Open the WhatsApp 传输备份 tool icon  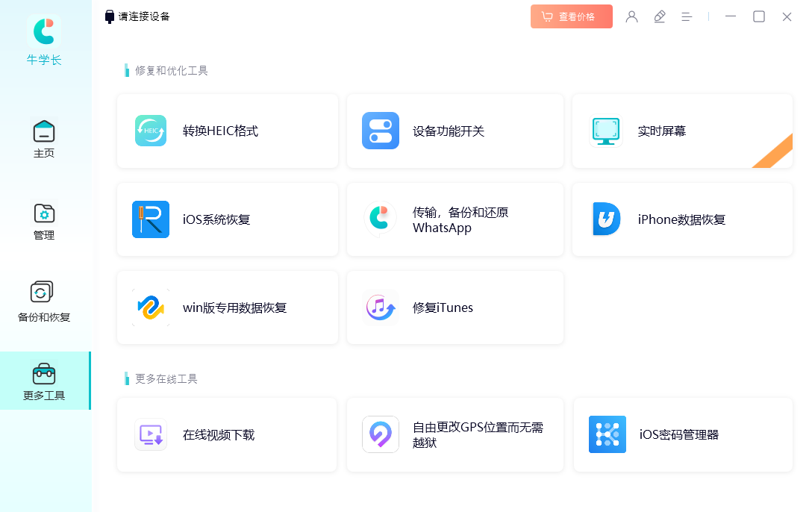[381, 219]
